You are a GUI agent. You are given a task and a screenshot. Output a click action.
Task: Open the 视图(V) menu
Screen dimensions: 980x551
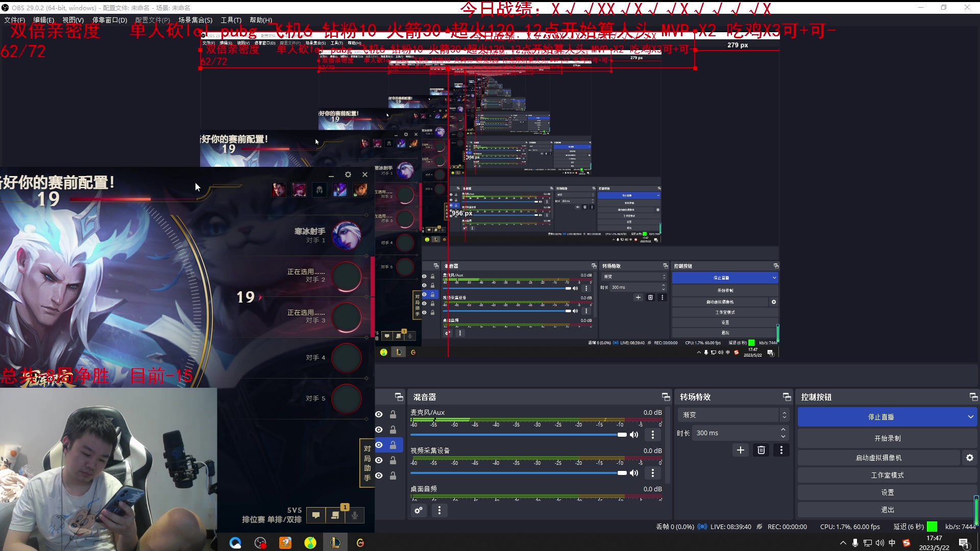click(73, 20)
